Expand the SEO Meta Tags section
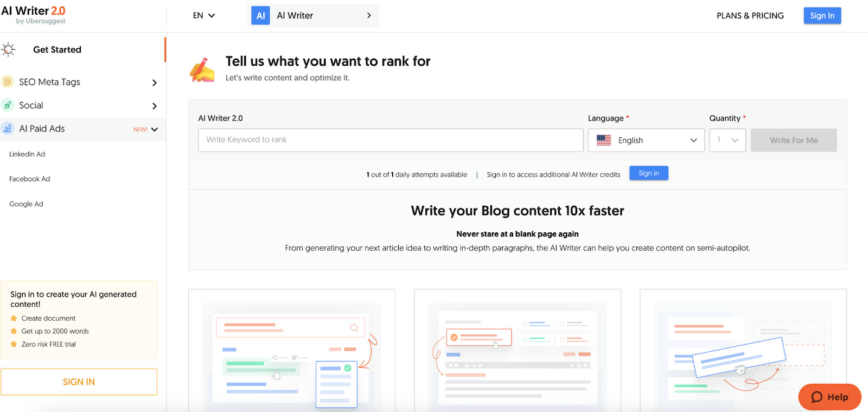Screen dimensions: 868x412 point(155,83)
